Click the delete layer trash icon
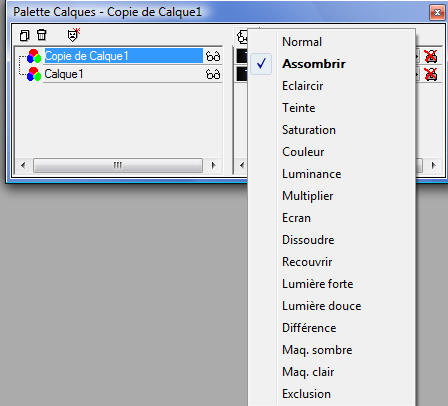 click(x=42, y=35)
